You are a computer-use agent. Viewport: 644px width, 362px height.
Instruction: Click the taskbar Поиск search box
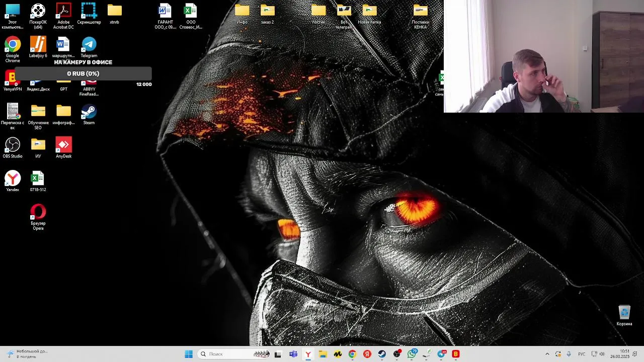(234, 354)
